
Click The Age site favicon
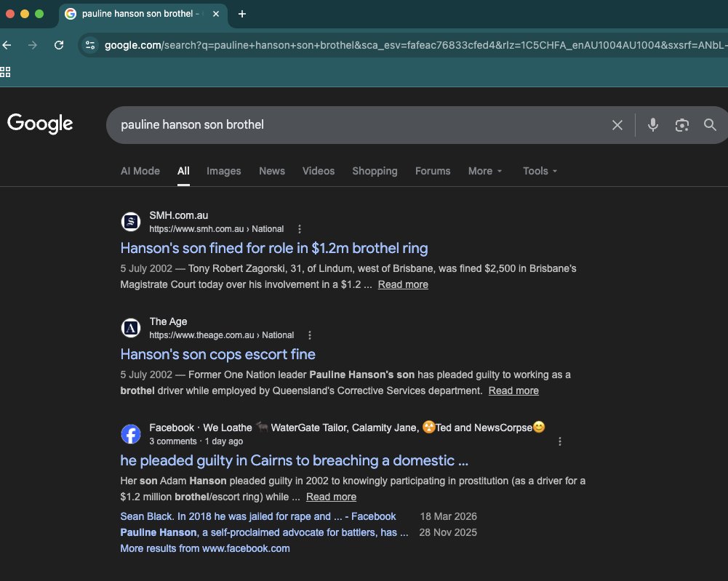[131, 328]
